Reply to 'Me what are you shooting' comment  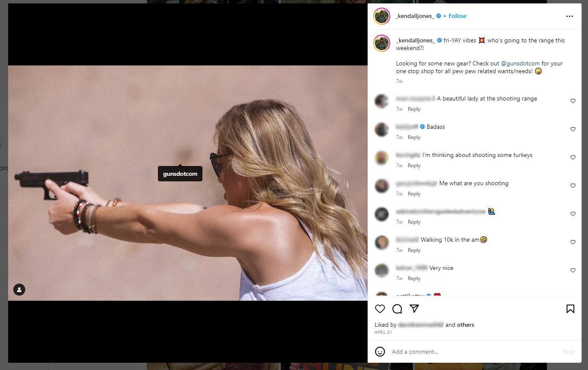point(414,194)
